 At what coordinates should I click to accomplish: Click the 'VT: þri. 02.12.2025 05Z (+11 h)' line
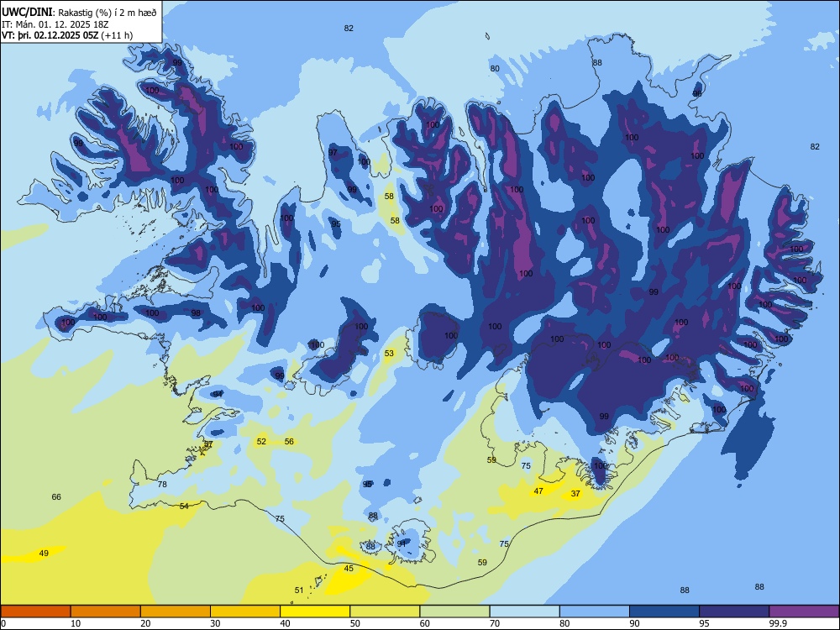tap(67, 35)
